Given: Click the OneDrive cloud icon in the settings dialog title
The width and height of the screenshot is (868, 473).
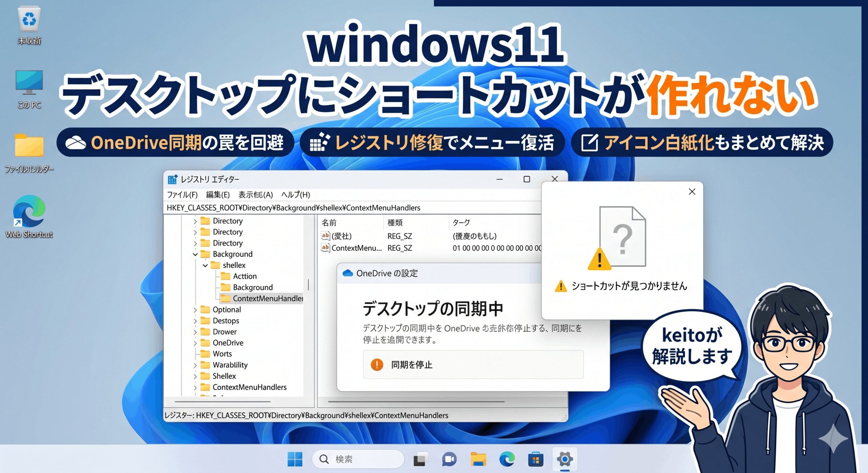Looking at the screenshot, I should [348, 273].
